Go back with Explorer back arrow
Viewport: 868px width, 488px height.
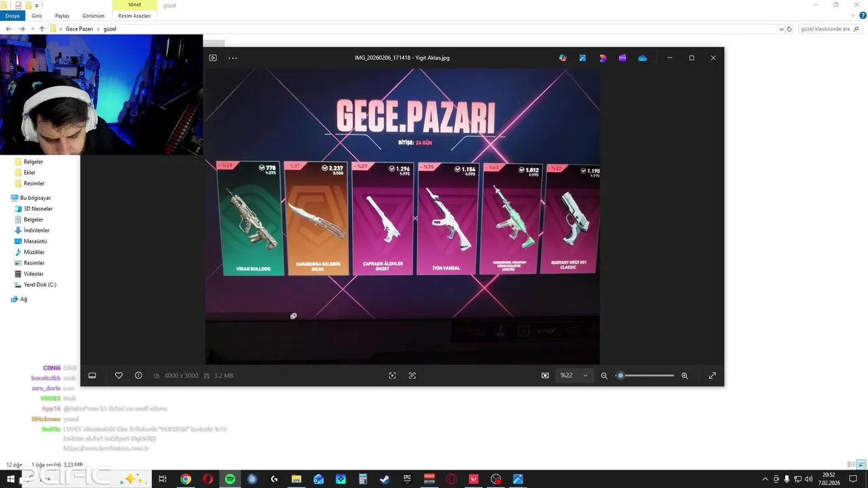point(8,29)
